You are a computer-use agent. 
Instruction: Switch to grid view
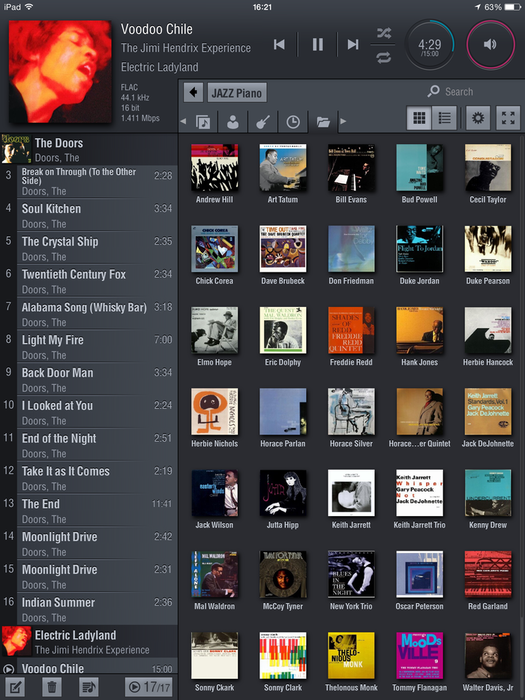[x=419, y=118]
